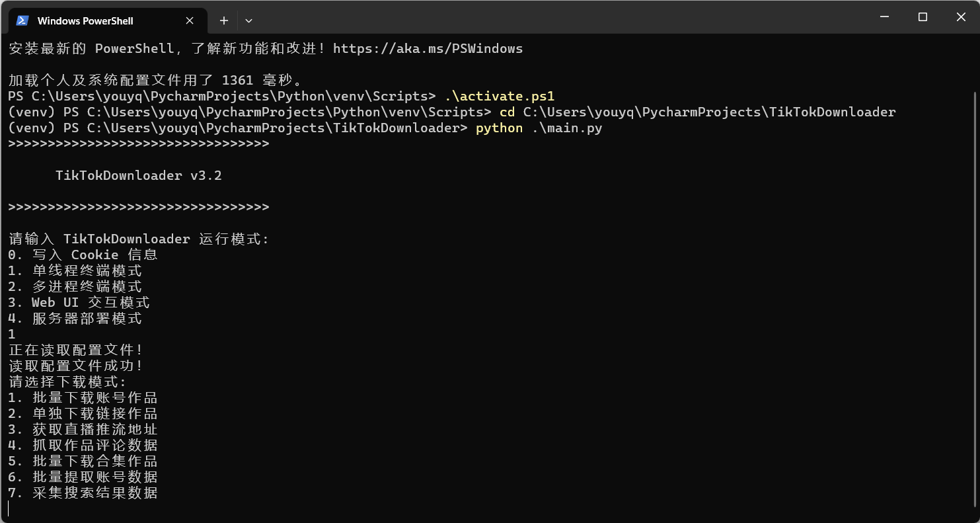
Task: Click the line '4. 抓取作品评论数据'
Action: click(83, 445)
